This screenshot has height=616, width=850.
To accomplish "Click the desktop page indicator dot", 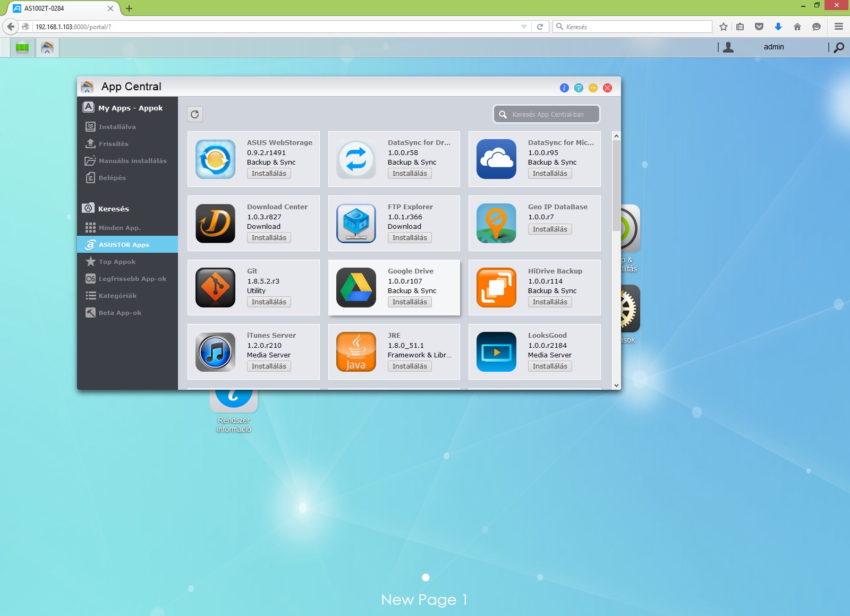I will point(426,577).
